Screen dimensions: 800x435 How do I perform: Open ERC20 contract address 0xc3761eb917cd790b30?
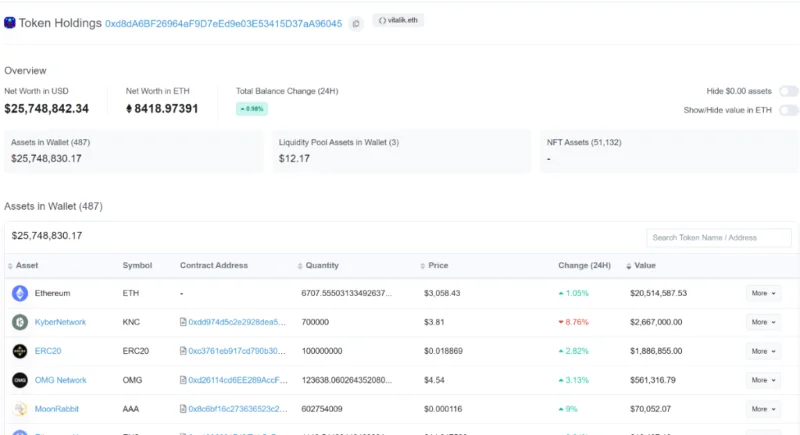237,351
